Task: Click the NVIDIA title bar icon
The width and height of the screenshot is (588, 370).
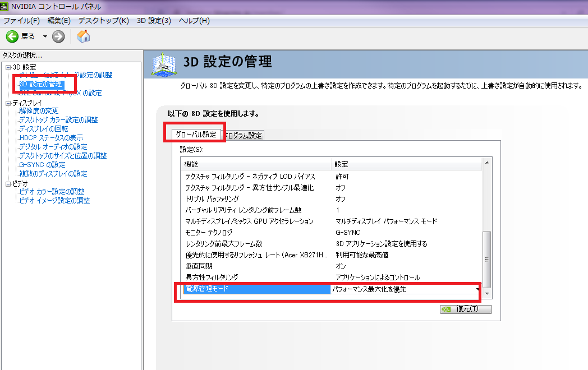Action: coord(4,6)
